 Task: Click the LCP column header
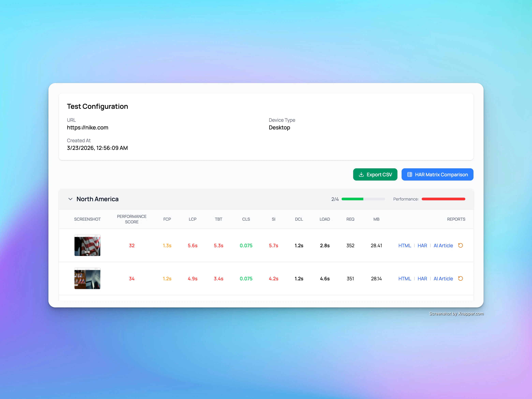click(x=192, y=219)
